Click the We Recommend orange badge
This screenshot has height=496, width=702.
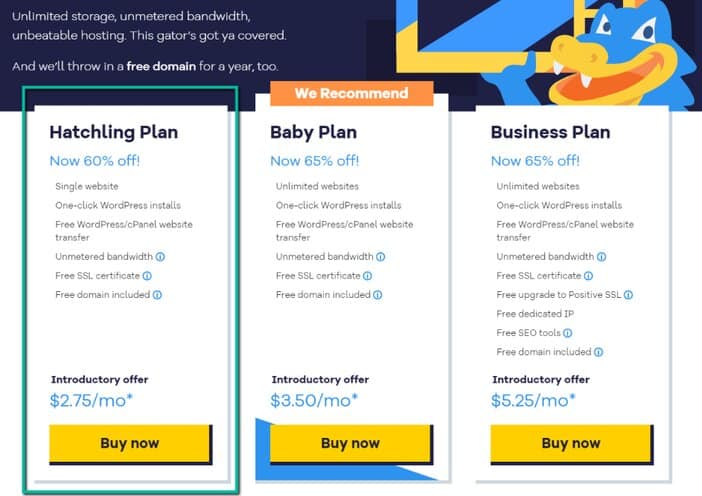click(x=351, y=94)
